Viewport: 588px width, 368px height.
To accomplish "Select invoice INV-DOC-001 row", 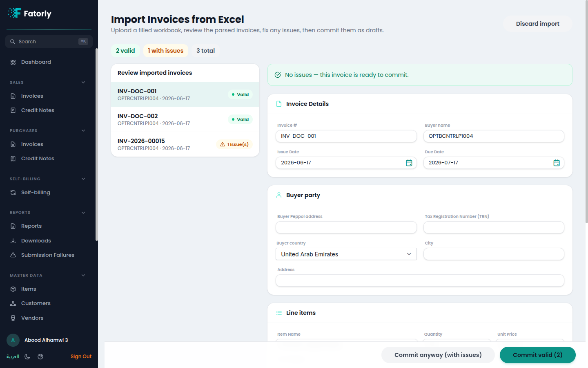I will 185,94.
